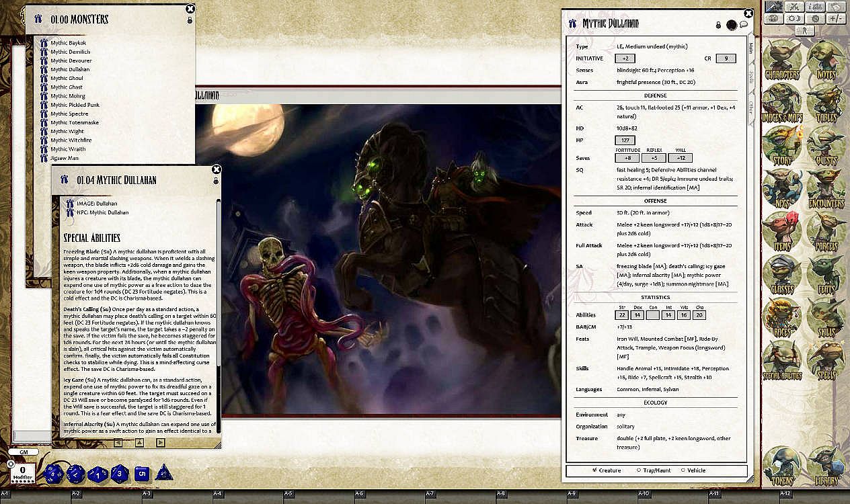850x504 pixels.
Task: Pick the d20 die
Action: click(53, 474)
